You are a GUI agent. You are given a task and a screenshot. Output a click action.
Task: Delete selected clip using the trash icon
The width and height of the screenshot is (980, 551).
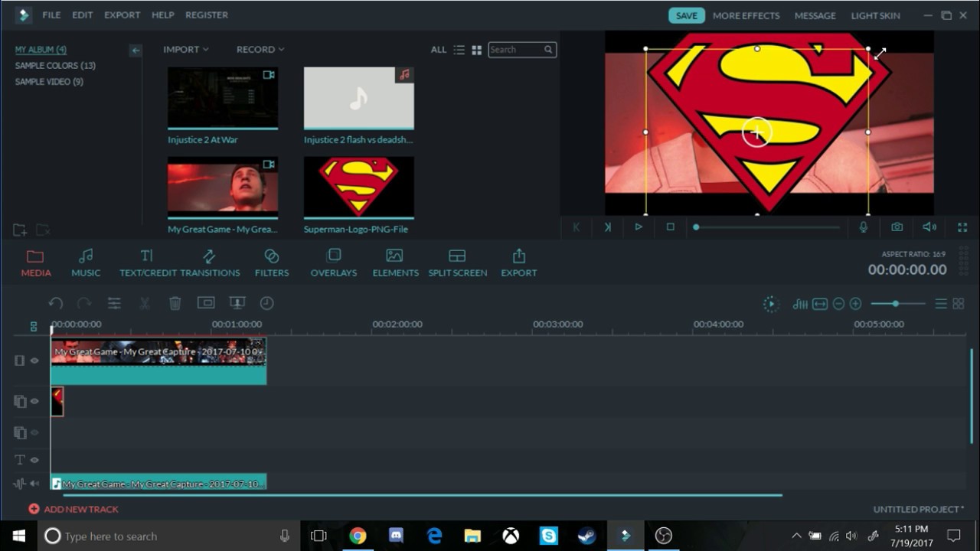175,303
